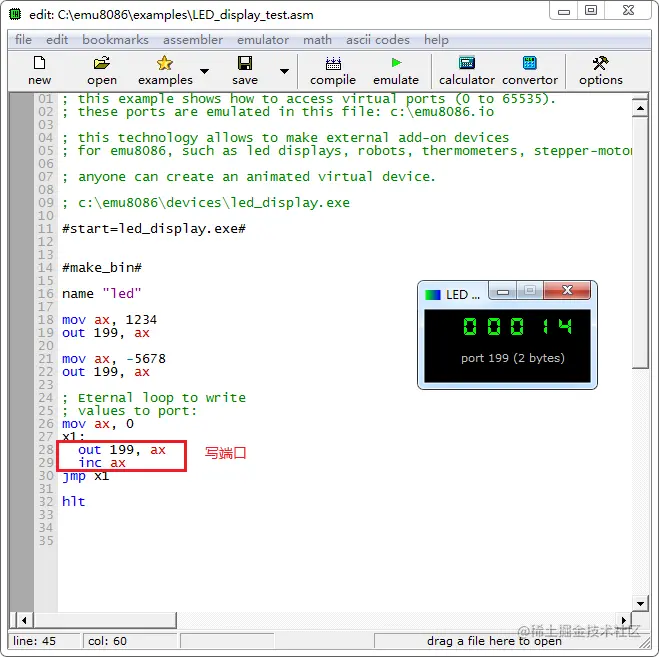
Task: Click horizontal scrollbar right arrow
Action: (624, 620)
